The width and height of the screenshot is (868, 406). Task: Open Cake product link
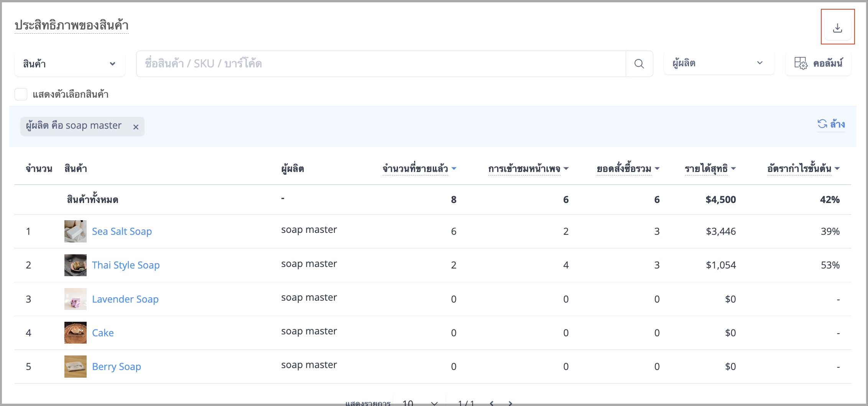[103, 333]
